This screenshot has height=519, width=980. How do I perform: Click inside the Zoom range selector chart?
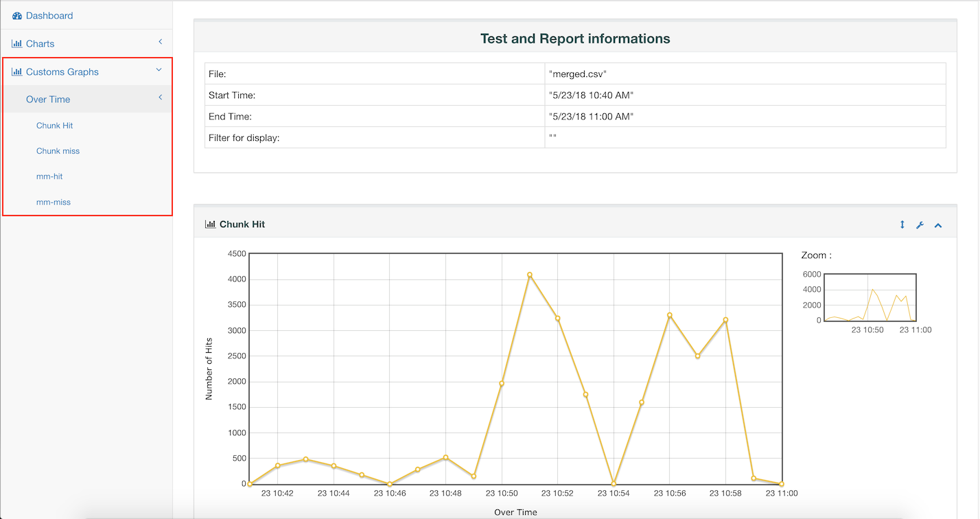pyautogui.click(x=870, y=297)
